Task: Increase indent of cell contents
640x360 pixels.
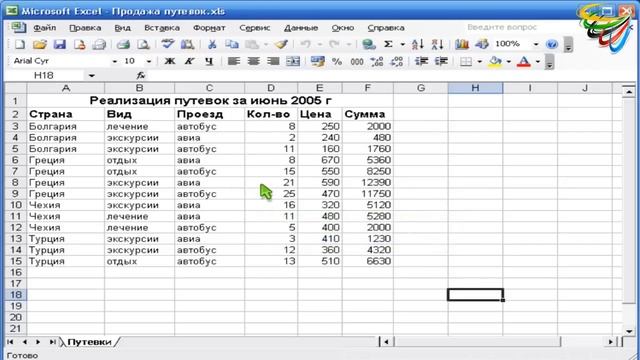Action: (441, 62)
